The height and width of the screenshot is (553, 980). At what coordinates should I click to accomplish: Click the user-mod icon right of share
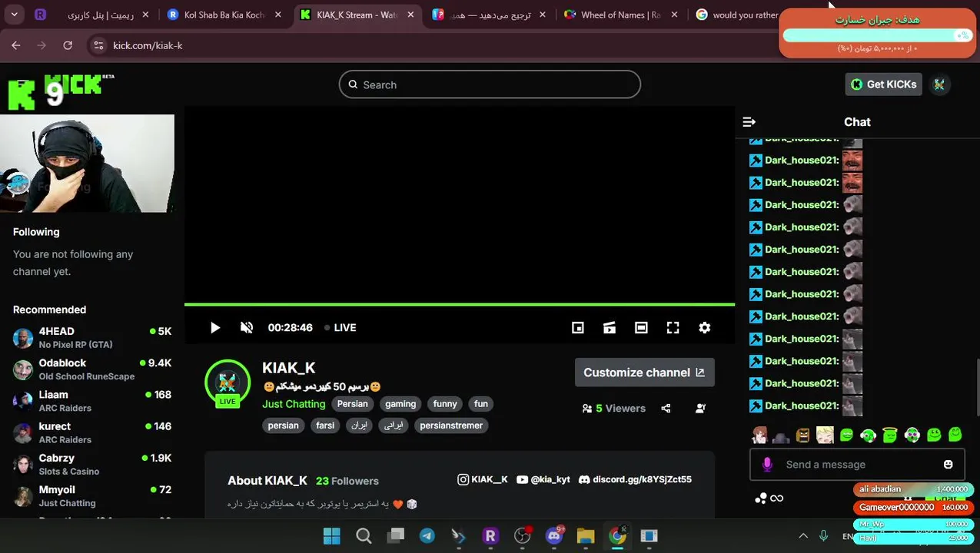point(700,409)
